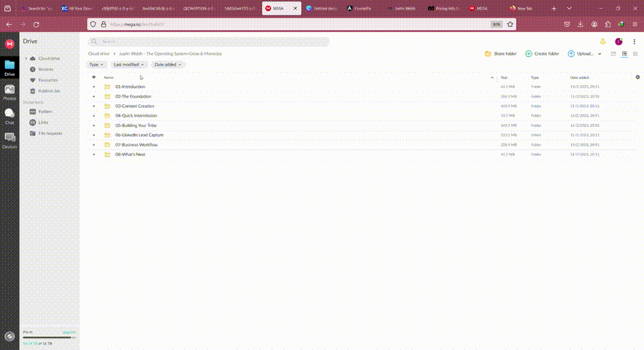Viewport: 644px width, 350px height.
Task: Open the Type filter dropdown
Action: coord(96,64)
